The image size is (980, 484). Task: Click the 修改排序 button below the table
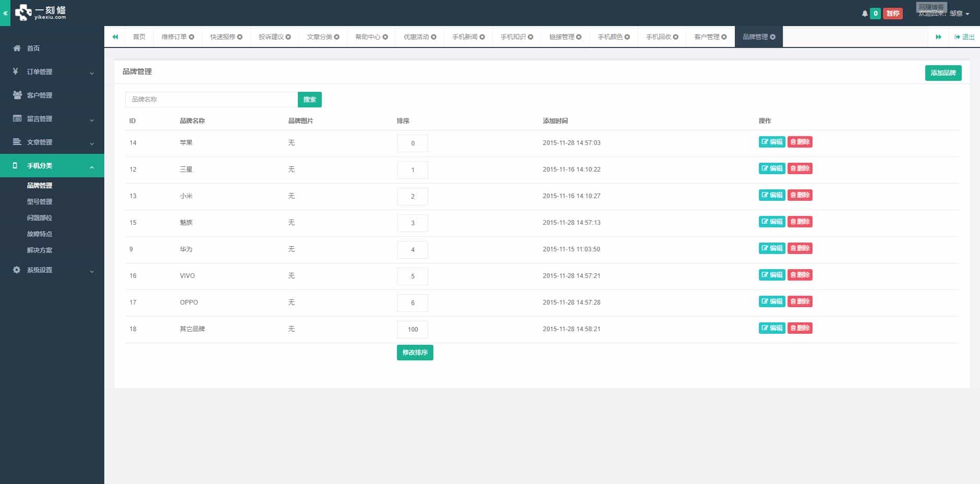point(415,353)
